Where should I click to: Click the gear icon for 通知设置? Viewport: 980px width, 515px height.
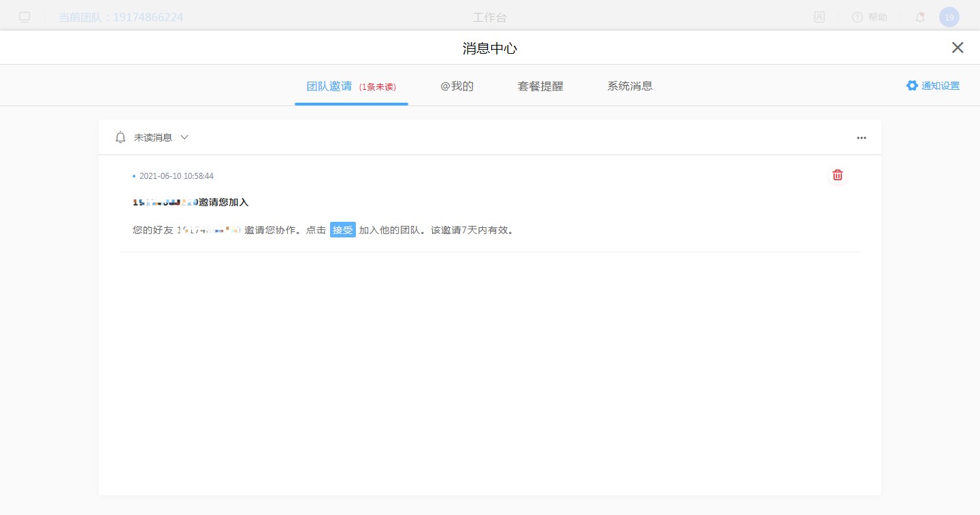pyautogui.click(x=912, y=86)
